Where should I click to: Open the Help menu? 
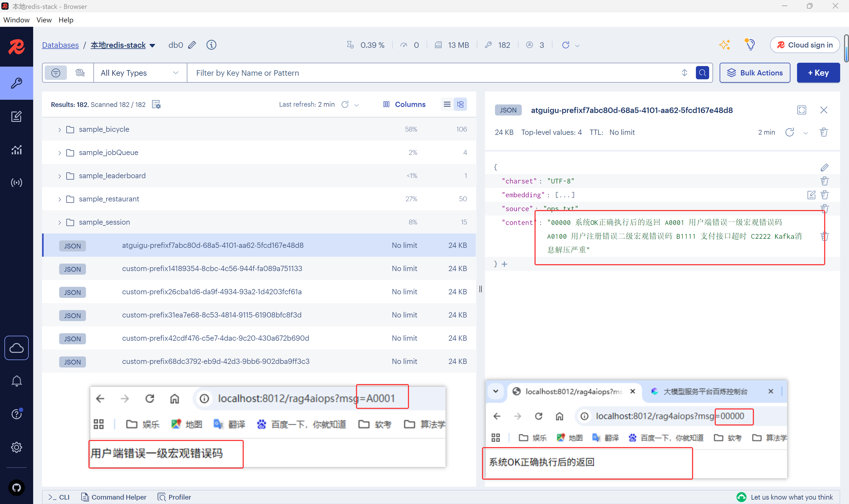click(x=65, y=20)
